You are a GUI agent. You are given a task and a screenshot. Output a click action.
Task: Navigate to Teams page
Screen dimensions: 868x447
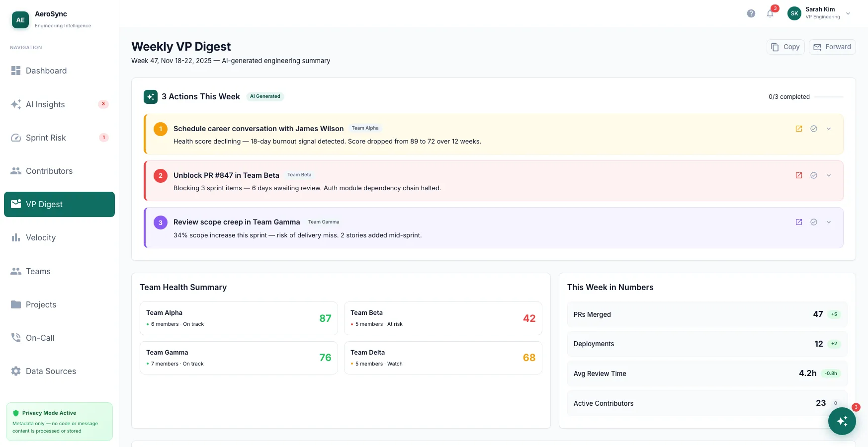pyautogui.click(x=59, y=271)
